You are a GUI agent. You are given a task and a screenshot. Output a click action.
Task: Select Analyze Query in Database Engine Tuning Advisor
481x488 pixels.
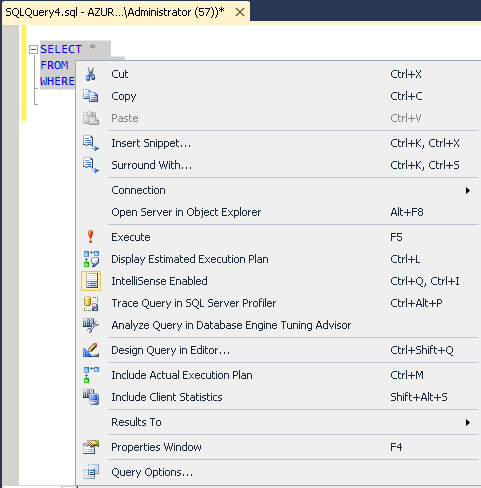(278, 325)
